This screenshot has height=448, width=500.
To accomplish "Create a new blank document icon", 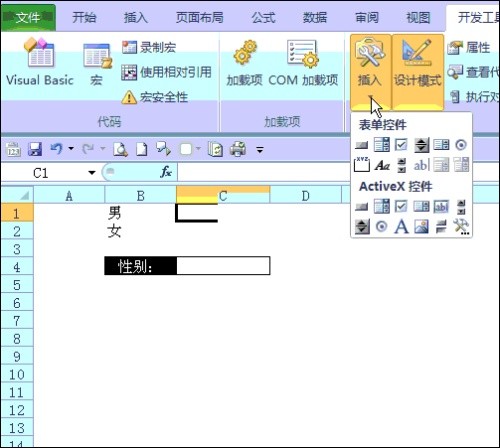I will coord(142,149).
